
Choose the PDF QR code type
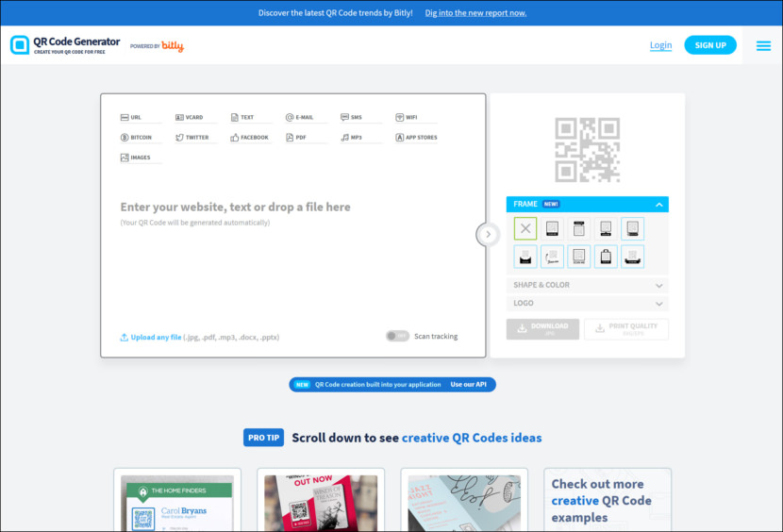click(x=306, y=138)
